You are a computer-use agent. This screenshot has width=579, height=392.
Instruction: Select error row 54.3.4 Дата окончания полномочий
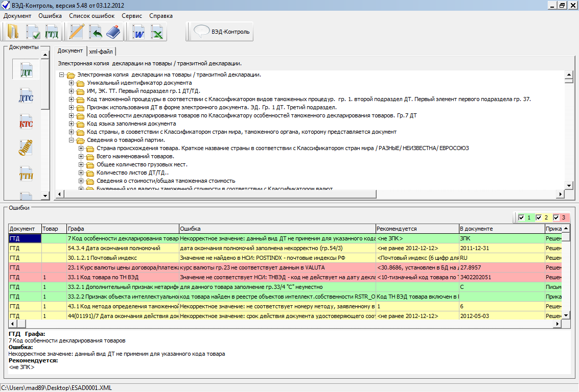pyautogui.click(x=285, y=248)
